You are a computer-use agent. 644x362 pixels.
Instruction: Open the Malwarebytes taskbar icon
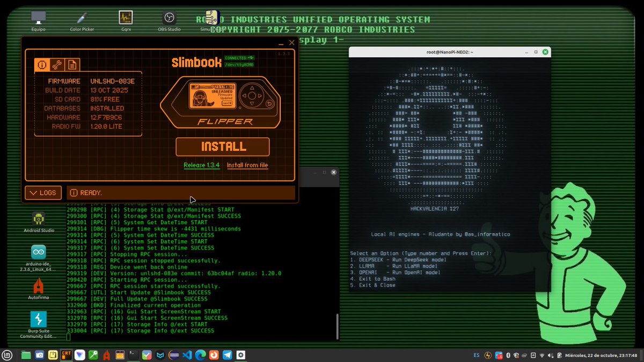coord(160,355)
